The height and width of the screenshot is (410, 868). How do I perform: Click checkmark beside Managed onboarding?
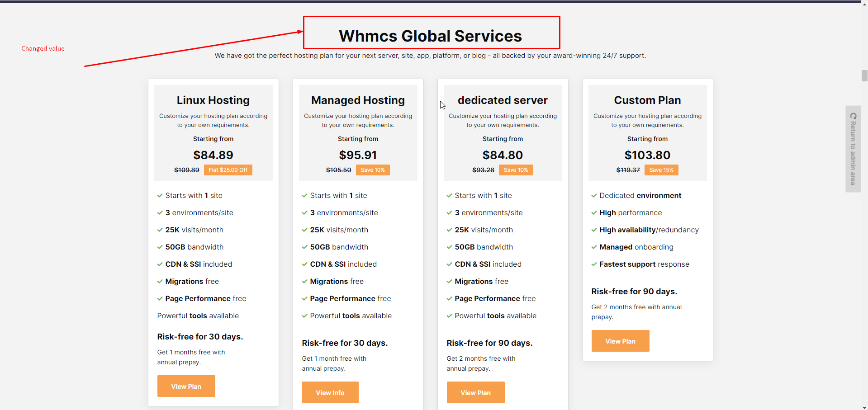click(x=594, y=247)
